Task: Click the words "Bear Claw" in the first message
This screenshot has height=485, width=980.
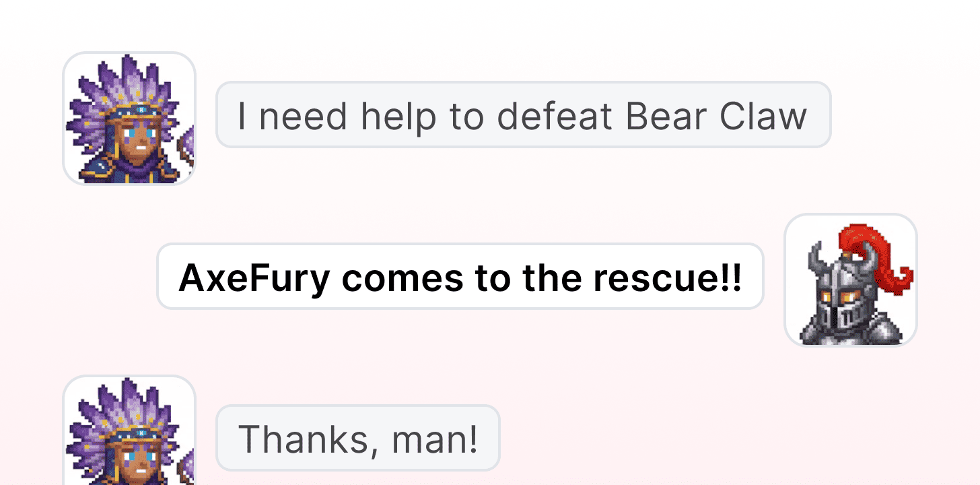Action: (x=716, y=116)
